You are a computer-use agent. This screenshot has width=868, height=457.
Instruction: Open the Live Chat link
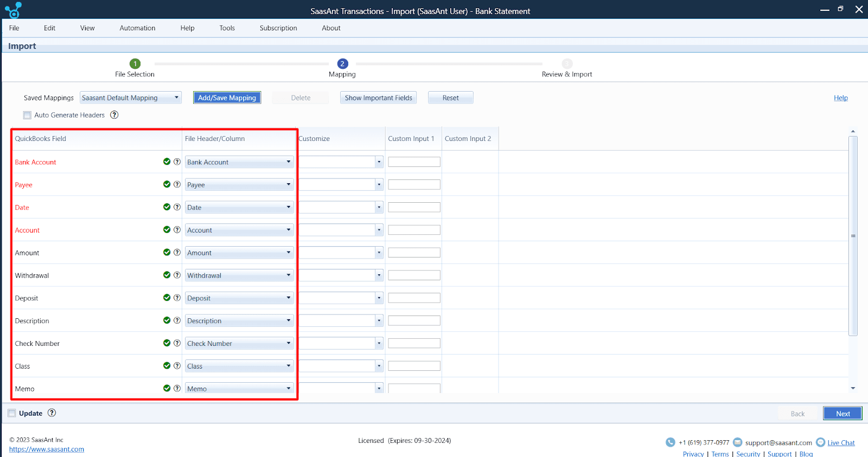click(841, 443)
